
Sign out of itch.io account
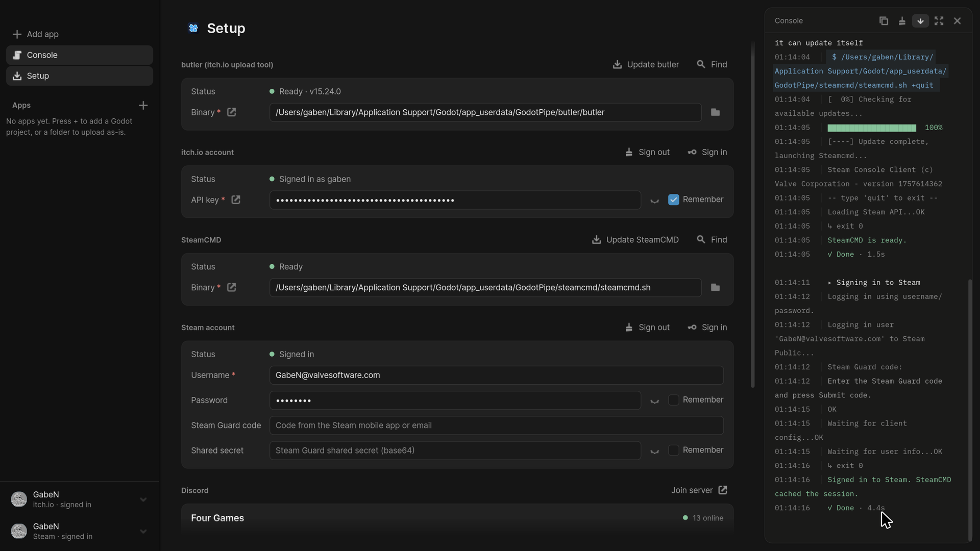tap(647, 153)
